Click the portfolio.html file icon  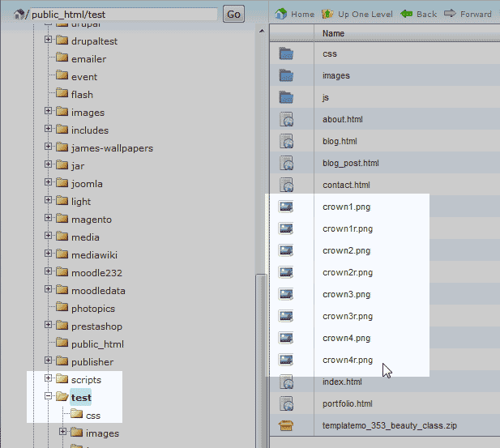[x=286, y=403]
